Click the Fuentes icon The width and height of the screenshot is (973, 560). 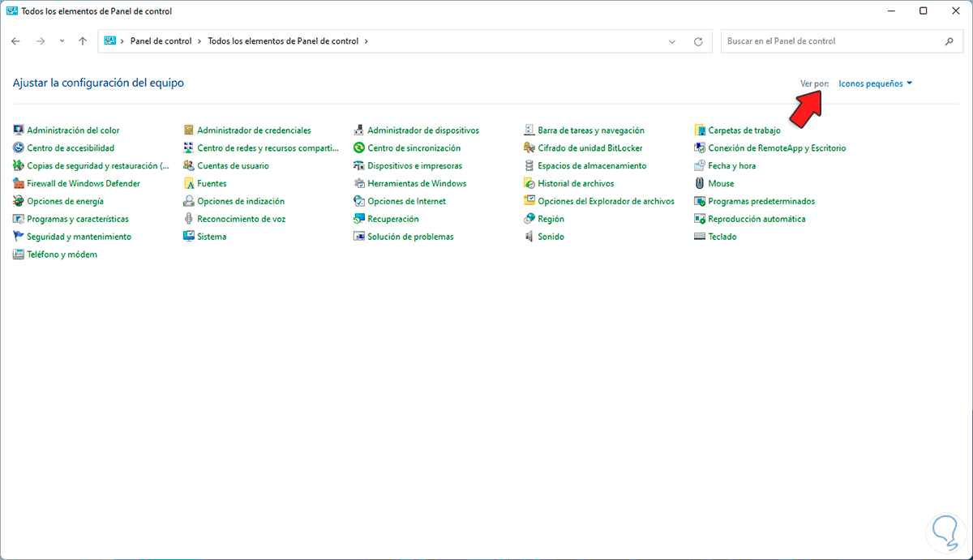tap(189, 183)
